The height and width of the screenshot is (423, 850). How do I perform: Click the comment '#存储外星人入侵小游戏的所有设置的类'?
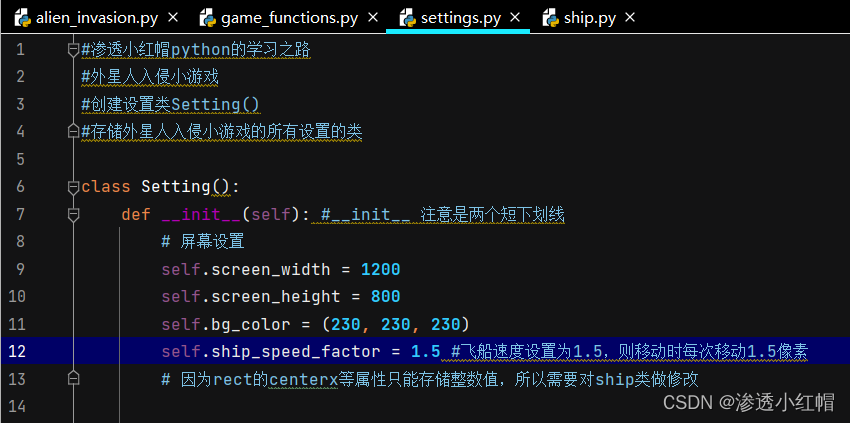[222, 131]
